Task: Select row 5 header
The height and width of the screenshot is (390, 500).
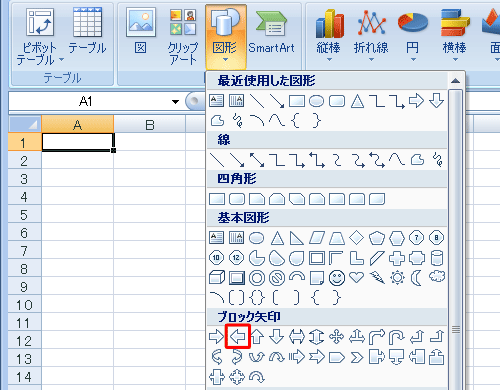Action: pyautogui.click(x=24, y=214)
